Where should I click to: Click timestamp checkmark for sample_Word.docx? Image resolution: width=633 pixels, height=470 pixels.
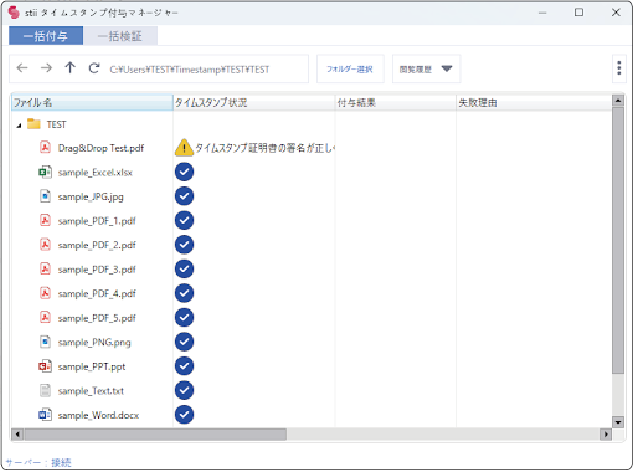[x=184, y=414]
